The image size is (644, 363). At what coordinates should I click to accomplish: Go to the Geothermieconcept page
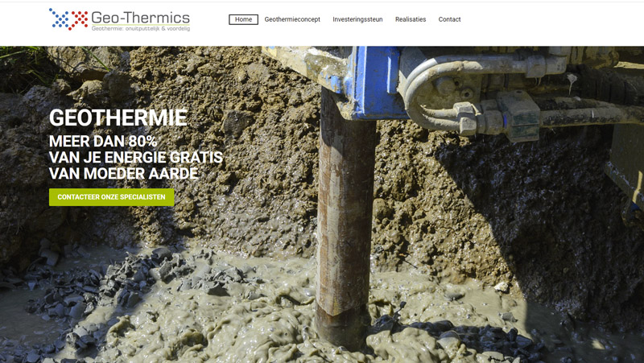[x=292, y=19]
